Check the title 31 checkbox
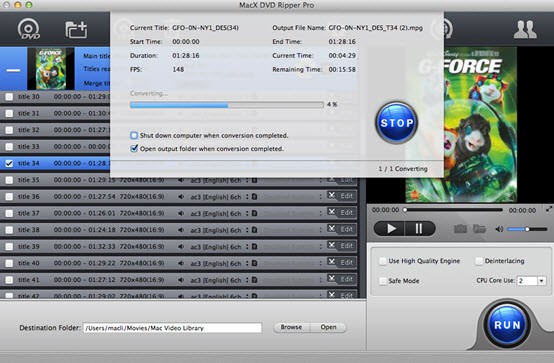 [x=9, y=113]
